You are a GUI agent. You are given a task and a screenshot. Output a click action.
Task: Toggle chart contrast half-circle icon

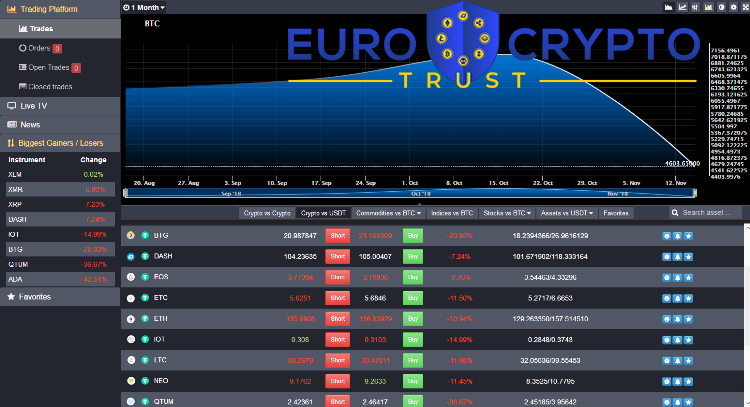721,7
